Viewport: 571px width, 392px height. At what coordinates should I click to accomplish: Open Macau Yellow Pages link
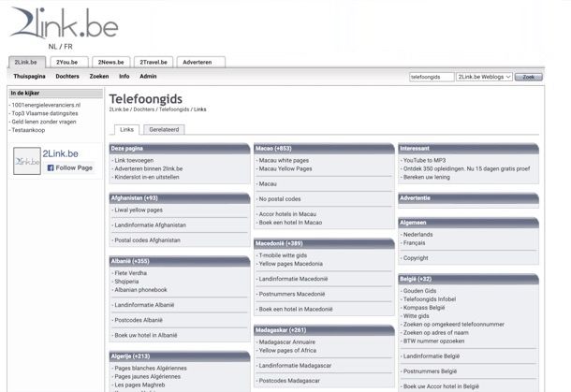pyautogui.click(x=285, y=169)
